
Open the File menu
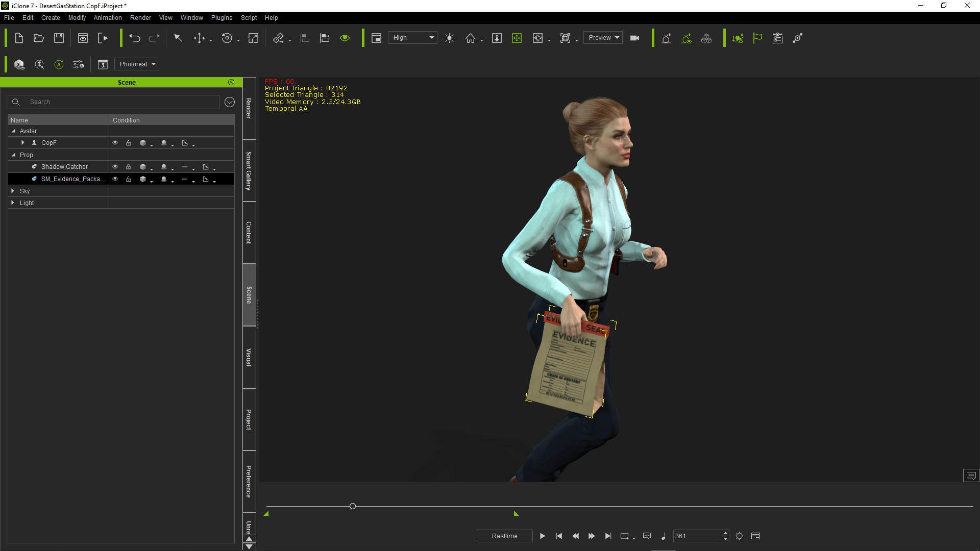pos(9,18)
